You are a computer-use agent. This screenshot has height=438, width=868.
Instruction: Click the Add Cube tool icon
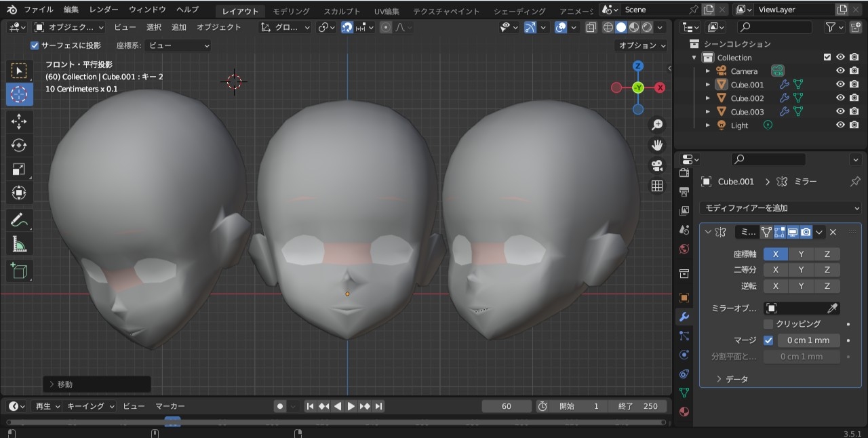point(19,271)
